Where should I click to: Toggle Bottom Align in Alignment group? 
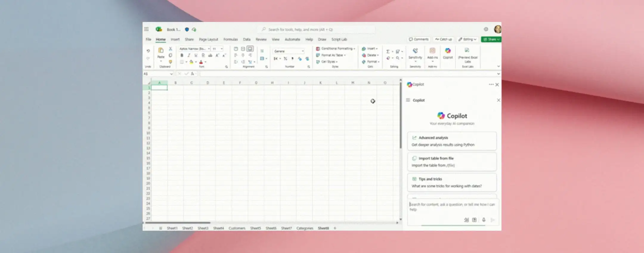tap(250, 49)
